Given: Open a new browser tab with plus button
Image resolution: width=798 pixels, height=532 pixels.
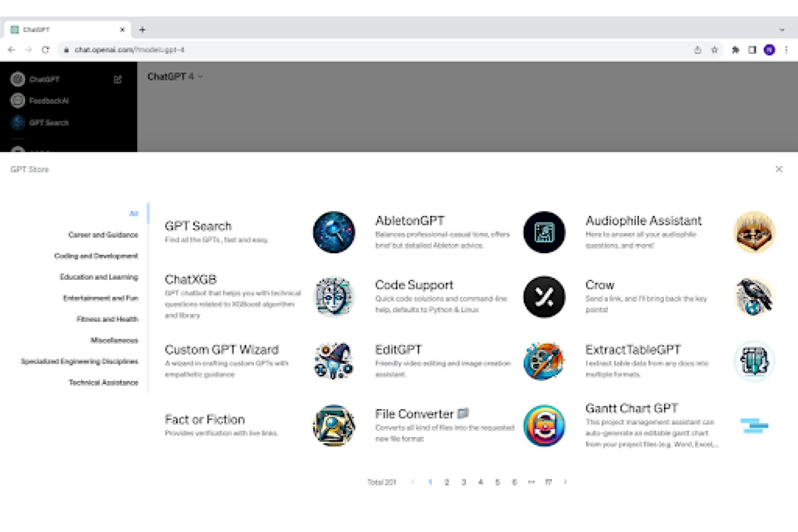Looking at the screenshot, I should [142, 30].
